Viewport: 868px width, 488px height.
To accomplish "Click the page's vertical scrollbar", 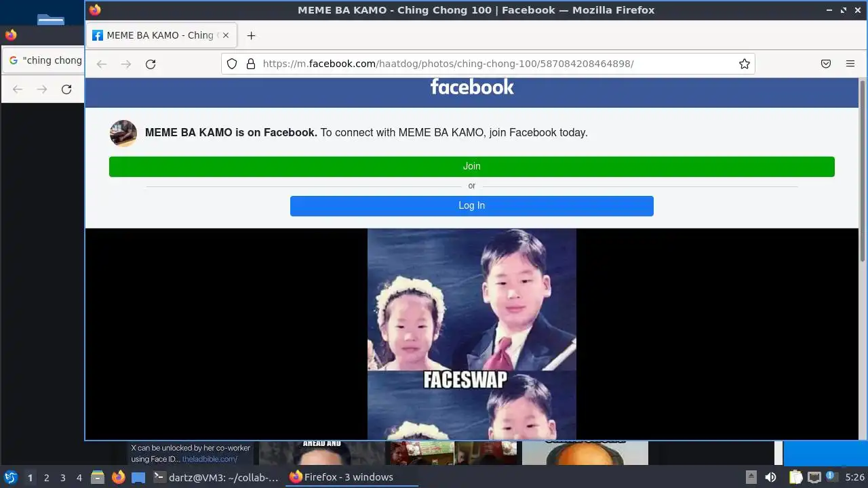I will click(863, 169).
